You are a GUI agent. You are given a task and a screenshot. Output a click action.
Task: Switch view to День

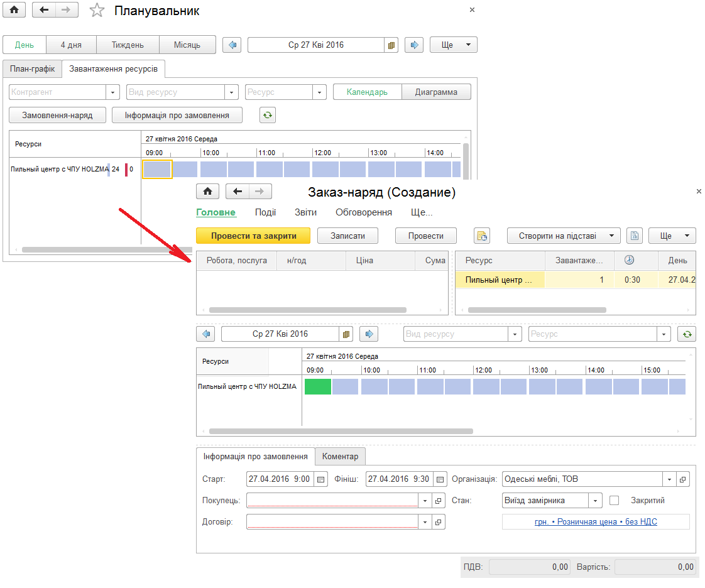tap(25, 45)
